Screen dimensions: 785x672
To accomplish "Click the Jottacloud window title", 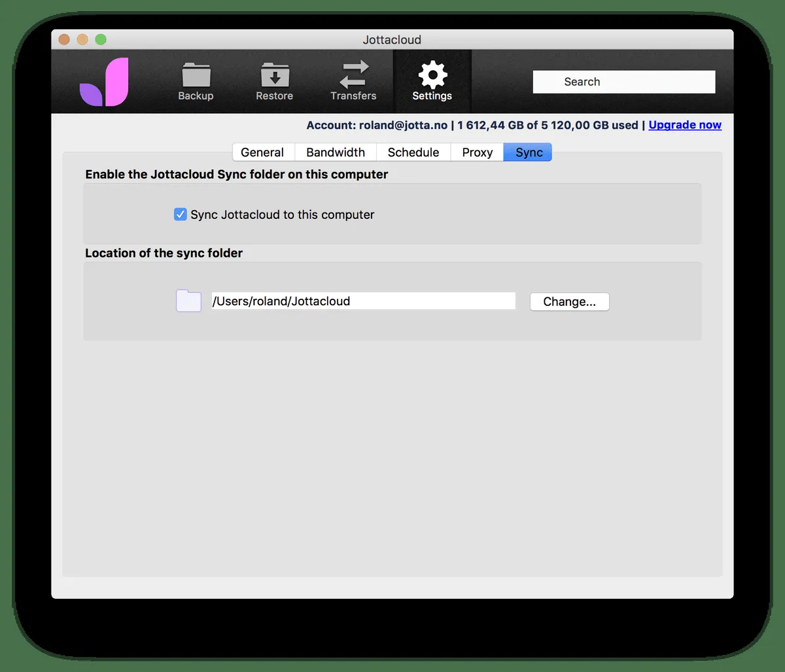I will (392, 40).
